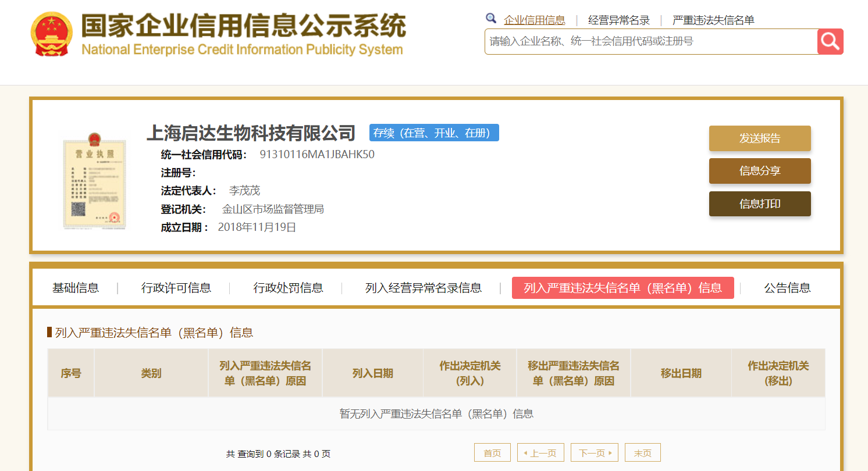868x471 pixels.
Task: Click the 列入日期 column header
Action: click(x=373, y=373)
